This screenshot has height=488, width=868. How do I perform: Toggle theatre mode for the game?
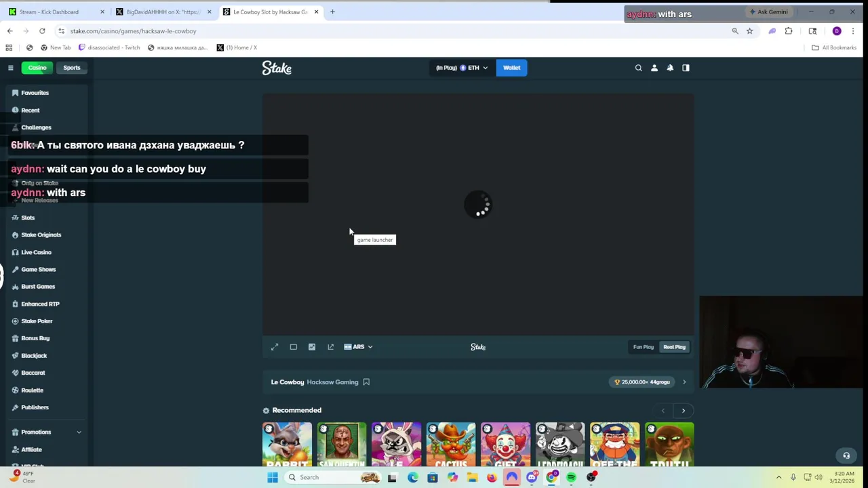(x=294, y=347)
